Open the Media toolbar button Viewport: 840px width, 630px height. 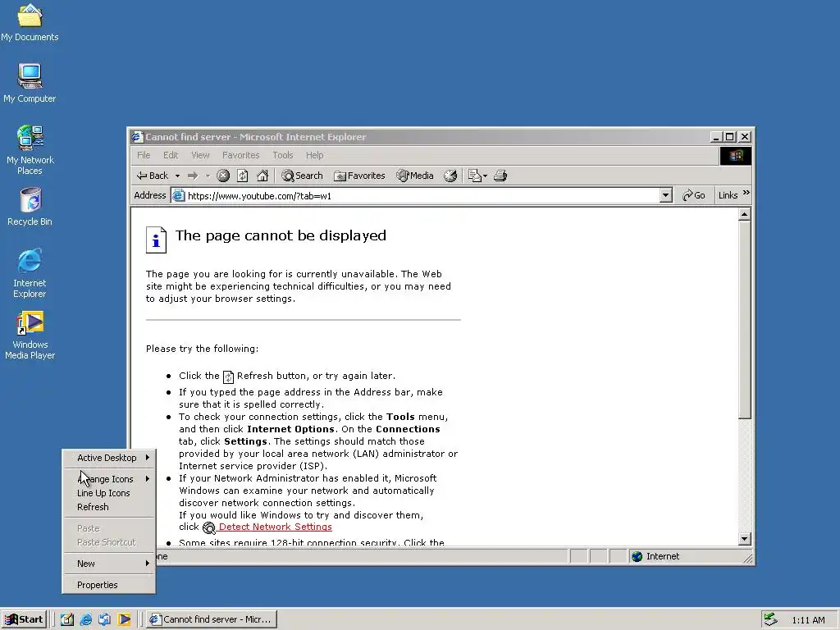click(x=414, y=176)
